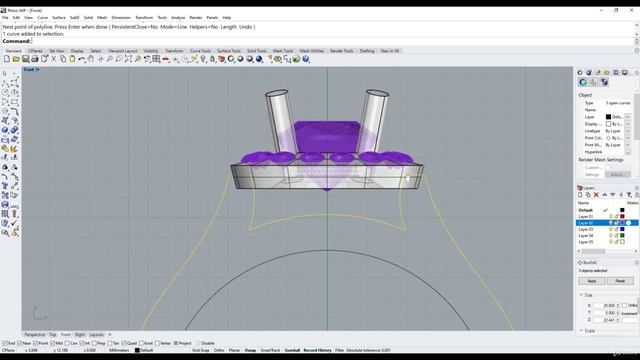Open the Front viewport title dropdown
This screenshot has width=640, height=360.
click(x=38, y=70)
